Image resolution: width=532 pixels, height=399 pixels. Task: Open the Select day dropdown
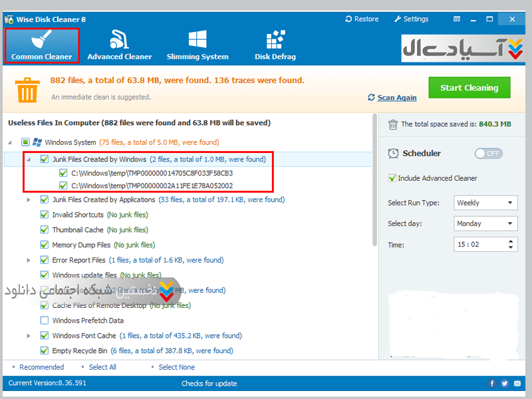coord(485,224)
